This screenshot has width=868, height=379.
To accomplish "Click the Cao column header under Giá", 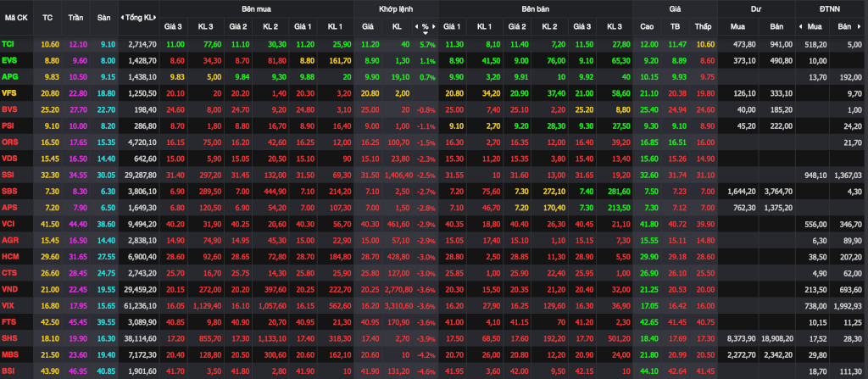I will [x=646, y=26].
